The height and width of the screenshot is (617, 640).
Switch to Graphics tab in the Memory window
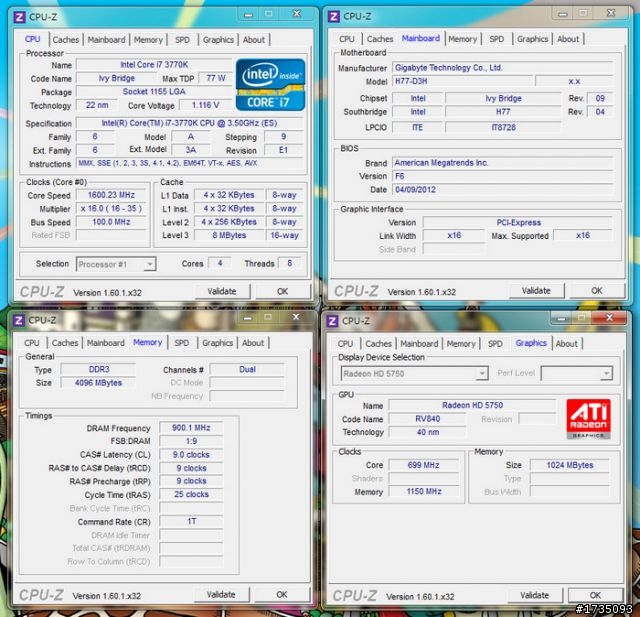coord(218,343)
